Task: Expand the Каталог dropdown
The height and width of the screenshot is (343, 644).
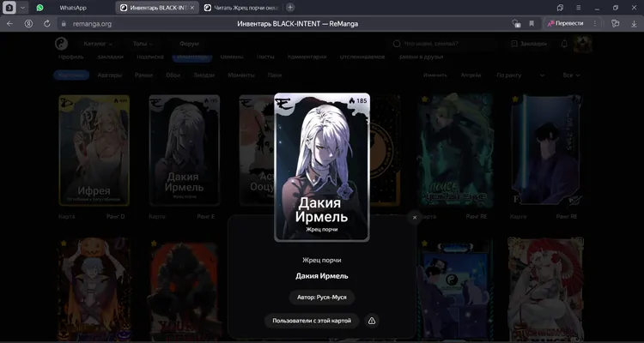Action: click(x=98, y=44)
